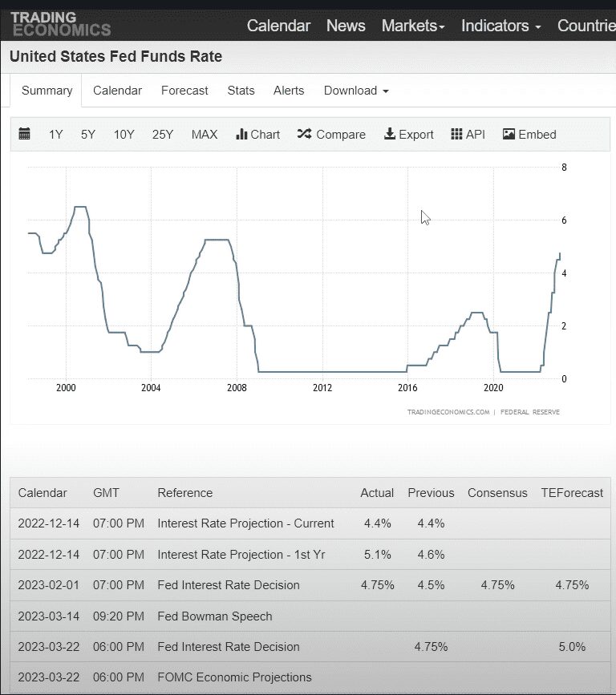Expand the Download dropdown
616x695 pixels.
[x=355, y=91]
